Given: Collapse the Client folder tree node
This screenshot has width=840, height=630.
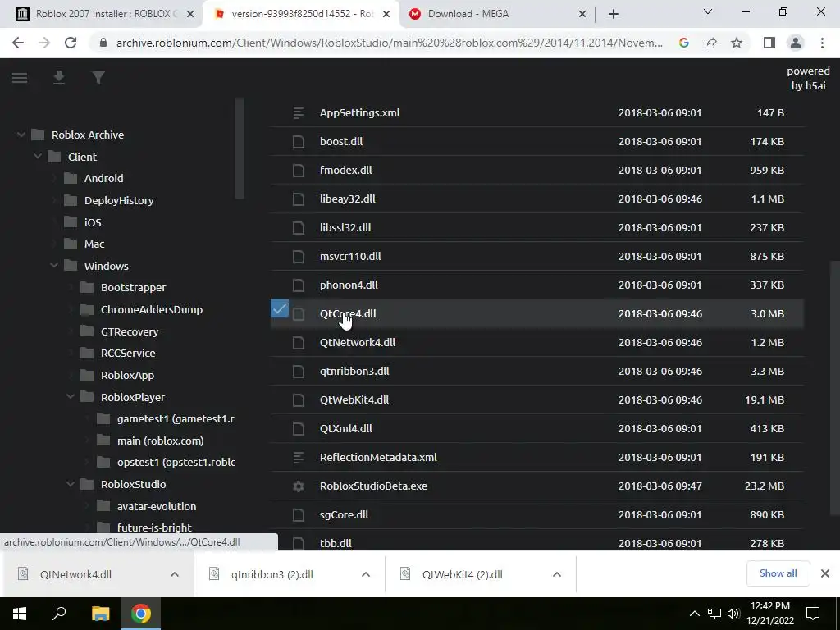Looking at the screenshot, I should click(38, 157).
